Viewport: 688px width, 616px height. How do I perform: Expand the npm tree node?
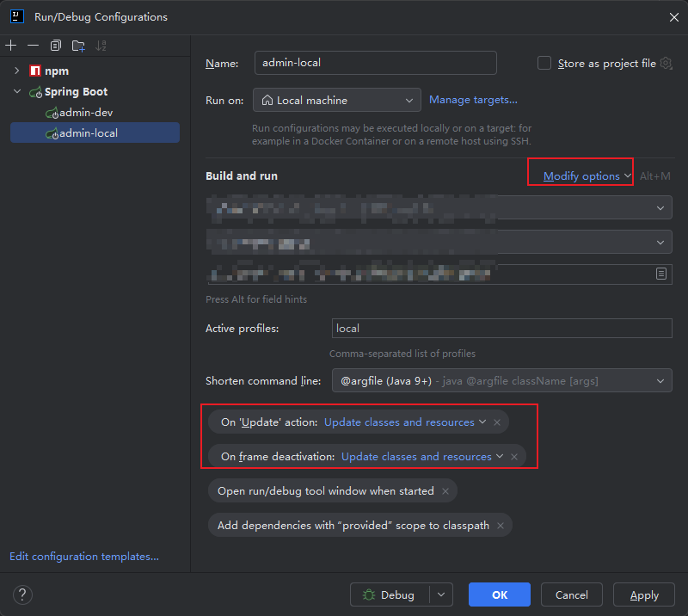[x=16, y=71]
